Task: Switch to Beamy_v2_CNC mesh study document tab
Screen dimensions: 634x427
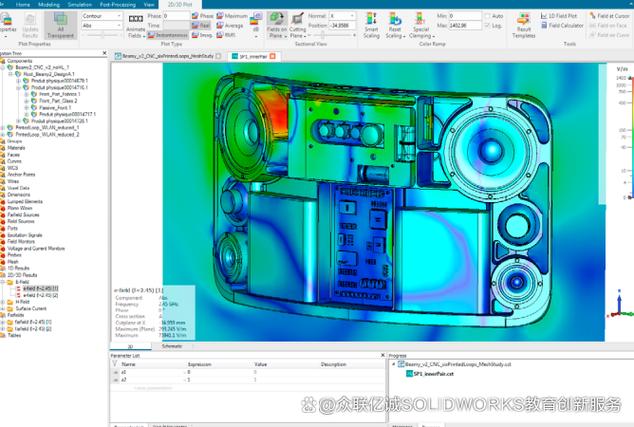Action: tap(168, 56)
